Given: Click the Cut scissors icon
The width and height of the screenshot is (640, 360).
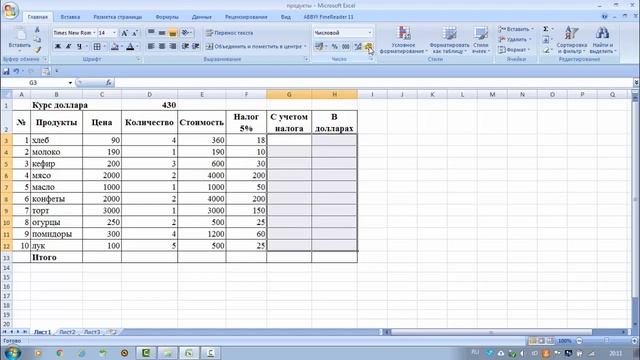Looking at the screenshot, I should (x=37, y=30).
